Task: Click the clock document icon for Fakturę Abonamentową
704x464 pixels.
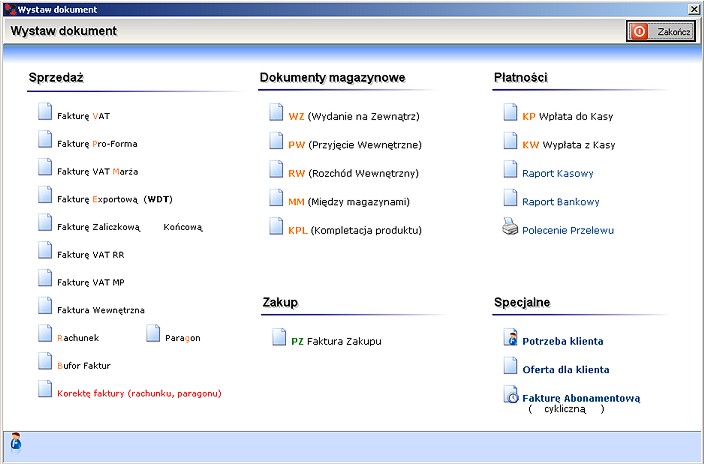Action: (511, 394)
